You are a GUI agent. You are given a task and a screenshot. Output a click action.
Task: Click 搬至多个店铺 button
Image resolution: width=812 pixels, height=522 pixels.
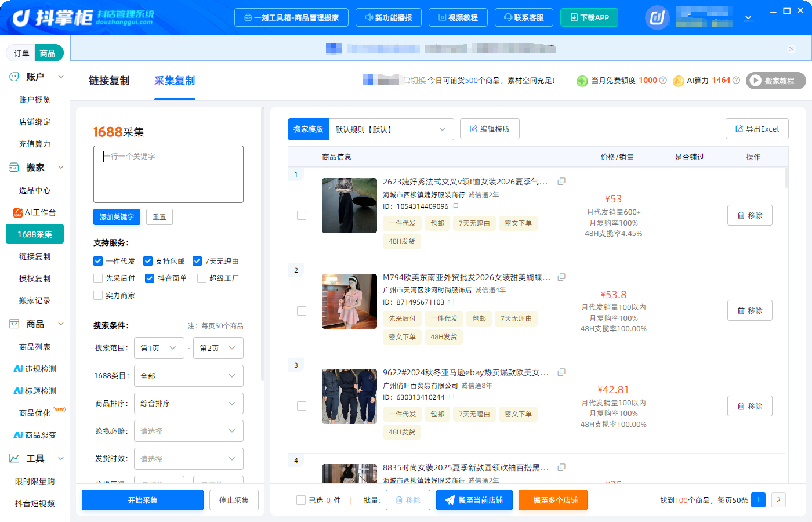pos(553,500)
